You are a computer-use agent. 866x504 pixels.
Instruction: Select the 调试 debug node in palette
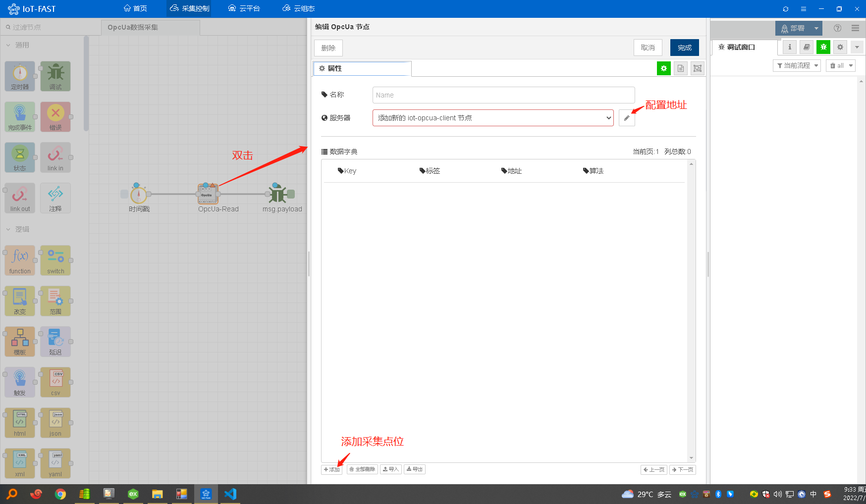click(55, 76)
